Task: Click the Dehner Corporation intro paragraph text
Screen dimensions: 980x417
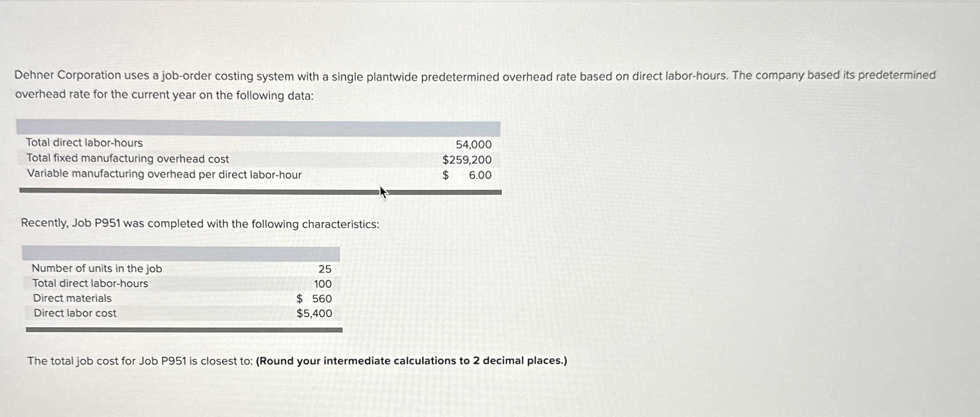Action: point(475,85)
